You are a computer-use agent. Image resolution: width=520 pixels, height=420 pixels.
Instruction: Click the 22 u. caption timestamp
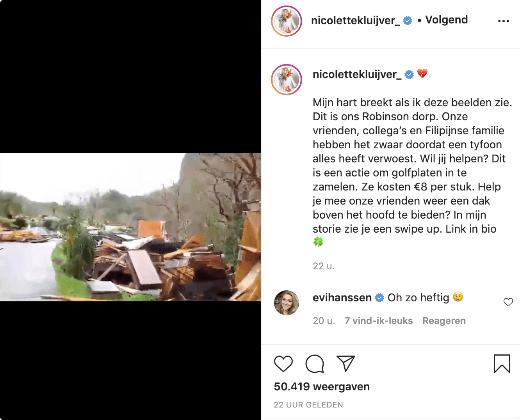(324, 266)
